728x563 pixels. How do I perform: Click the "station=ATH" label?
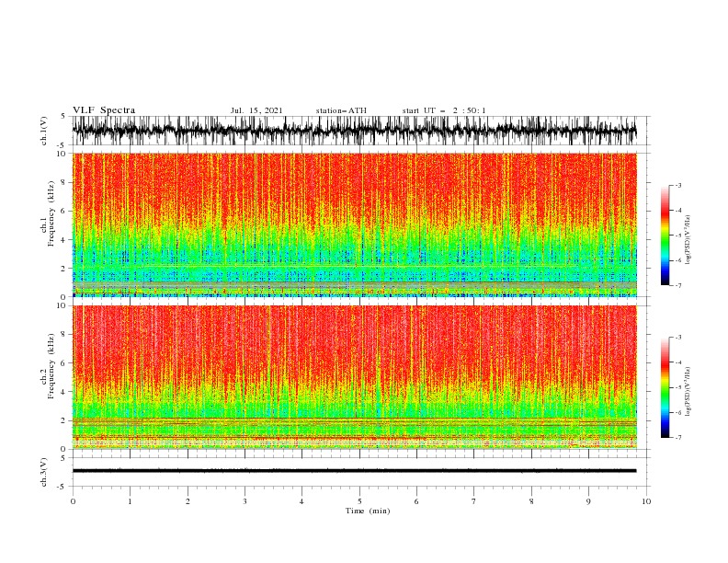click(341, 110)
